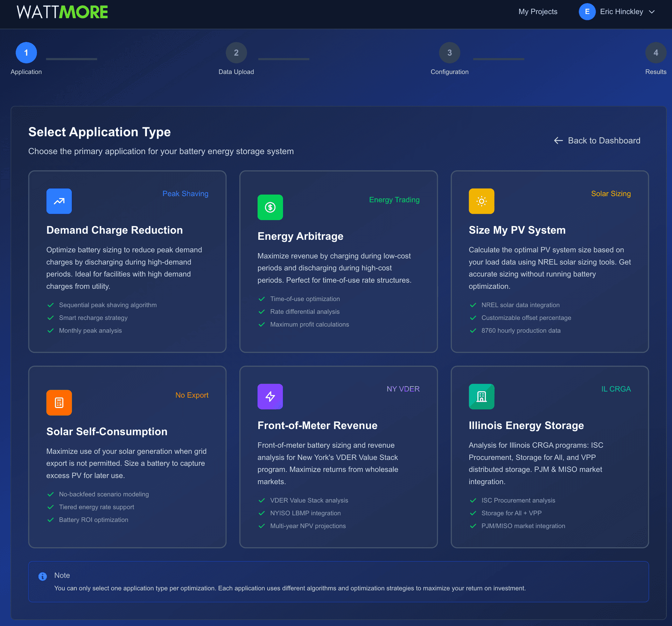Image resolution: width=672 pixels, height=626 pixels.
Task: Select the orange Solar Self-Consumption calculator icon
Action: 59,402
